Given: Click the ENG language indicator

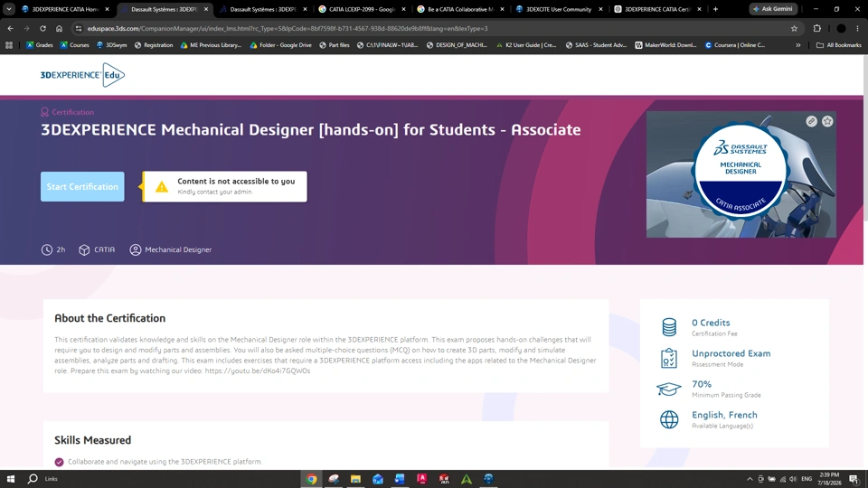Looking at the screenshot, I should tap(807, 479).
